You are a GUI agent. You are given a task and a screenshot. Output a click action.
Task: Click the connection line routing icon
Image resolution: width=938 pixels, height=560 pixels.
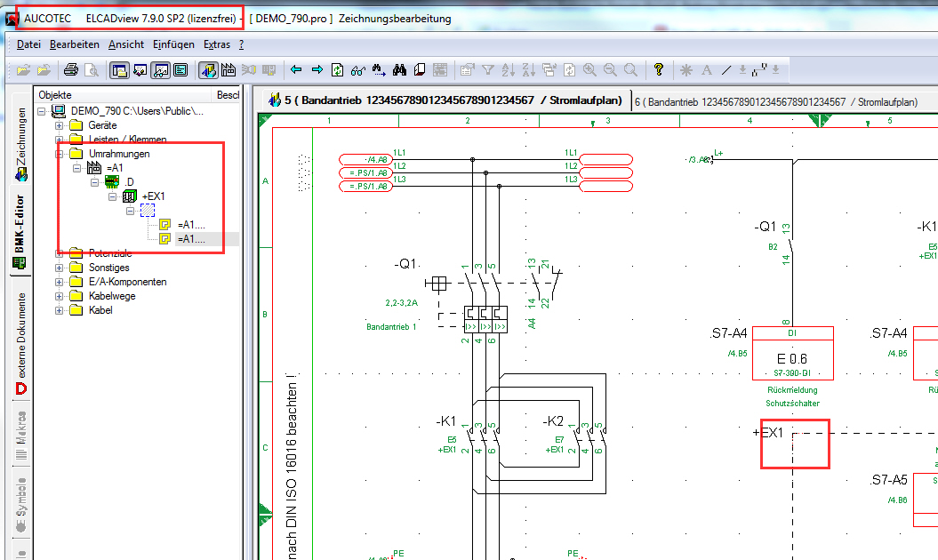[759, 70]
